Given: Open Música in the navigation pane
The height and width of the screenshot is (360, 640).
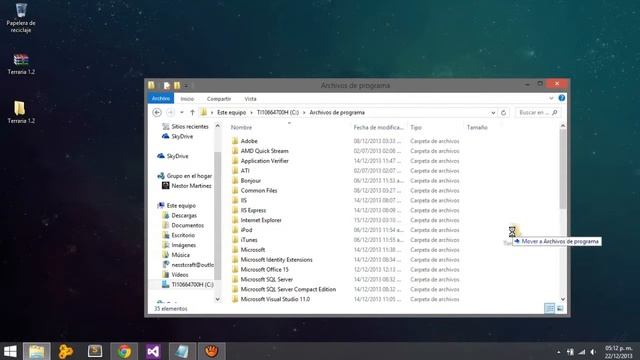Looking at the screenshot, I should (x=176, y=255).
